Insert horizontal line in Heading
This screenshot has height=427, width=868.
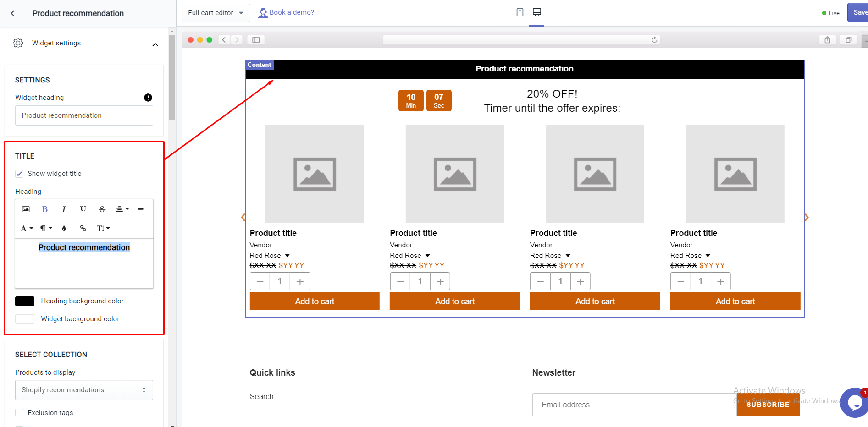pyautogui.click(x=141, y=209)
